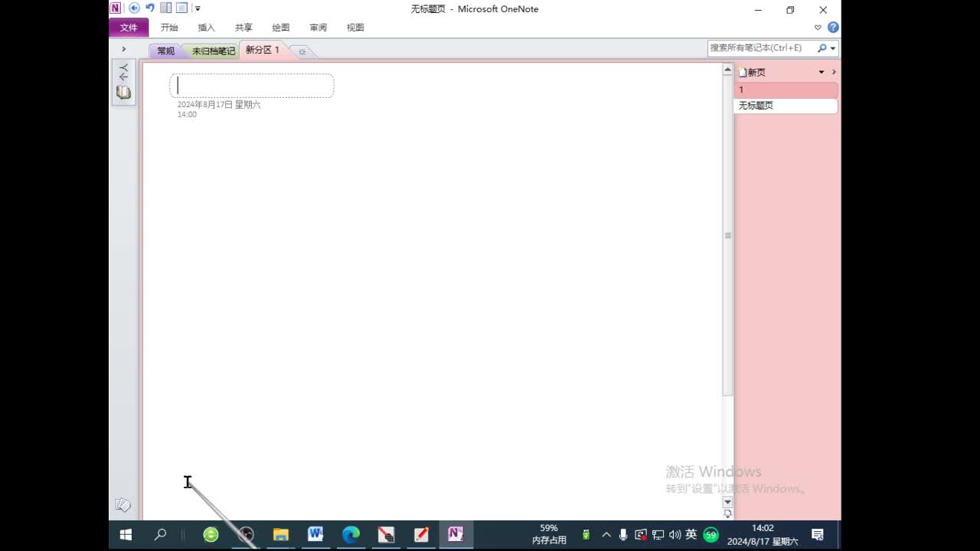Click the 新页 button

[x=752, y=73]
